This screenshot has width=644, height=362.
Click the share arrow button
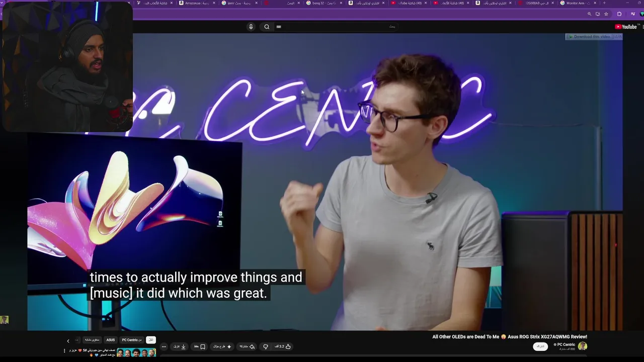pos(247,346)
